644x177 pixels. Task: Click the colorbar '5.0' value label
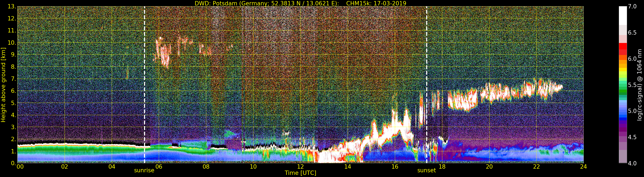pos(632,111)
